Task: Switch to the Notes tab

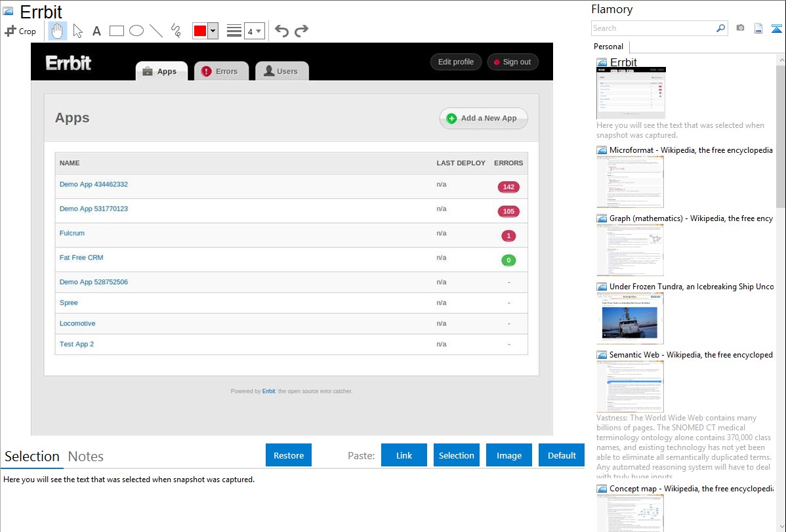Action: point(85,457)
